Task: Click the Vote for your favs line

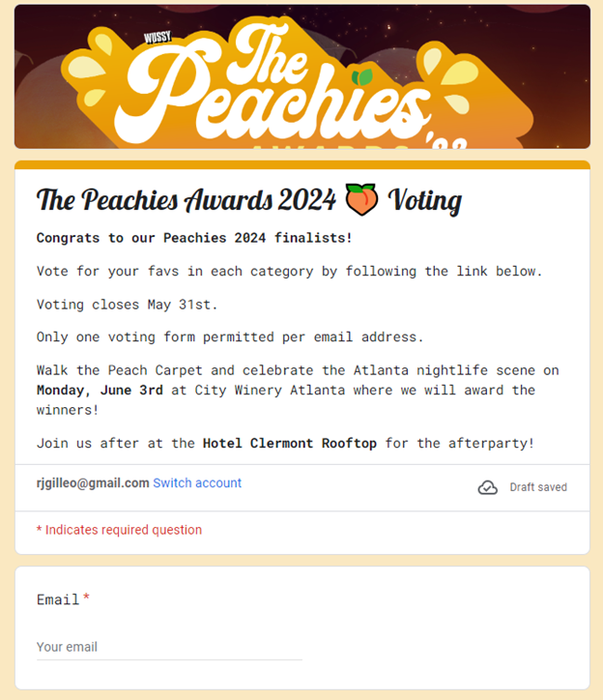Action: click(289, 272)
